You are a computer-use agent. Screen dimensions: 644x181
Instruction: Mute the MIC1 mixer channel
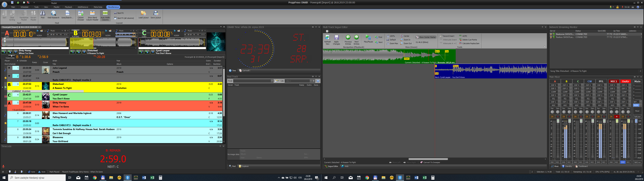point(617,117)
